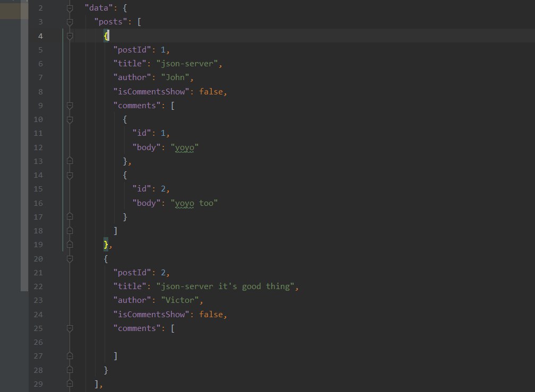Viewport: 535px width, 392px height.
Task: Click the "comments" key on line 9
Action: click(137, 106)
